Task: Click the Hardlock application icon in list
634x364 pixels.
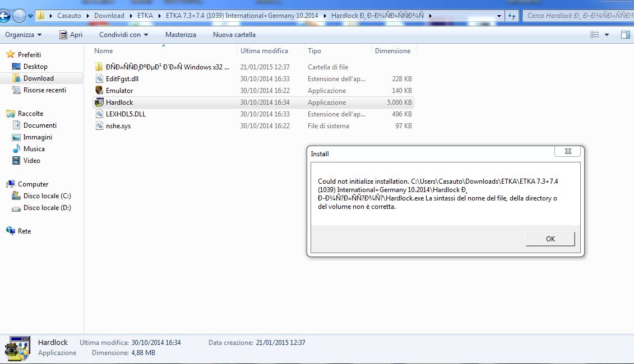Action: coord(99,102)
